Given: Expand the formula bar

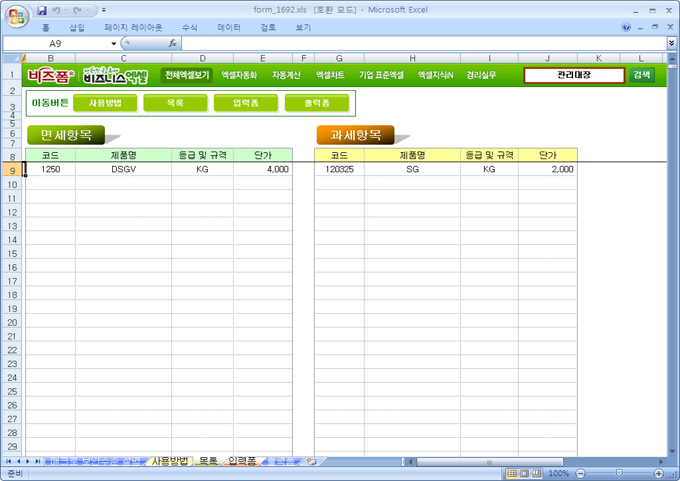Looking at the screenshot, I should 671,44.
